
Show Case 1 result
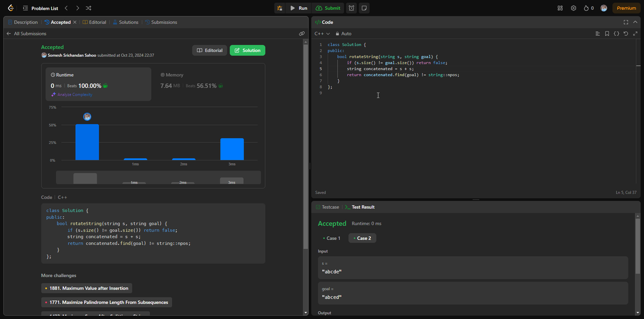click(332, 238)
